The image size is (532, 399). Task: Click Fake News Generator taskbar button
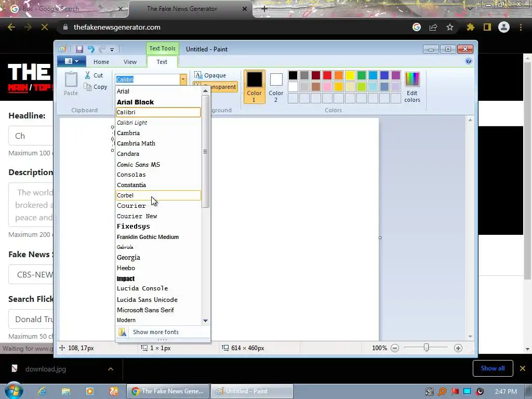click(168, 391)
